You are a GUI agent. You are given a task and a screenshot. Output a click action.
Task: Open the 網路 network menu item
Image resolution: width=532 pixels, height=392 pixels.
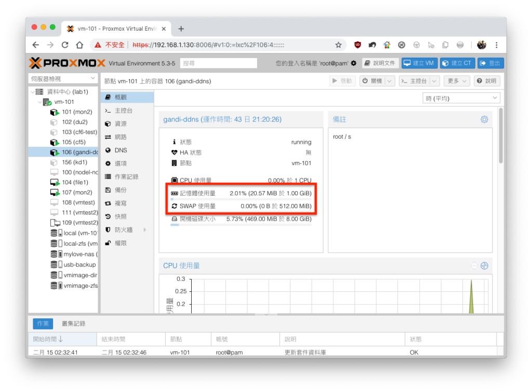(127, 137)
